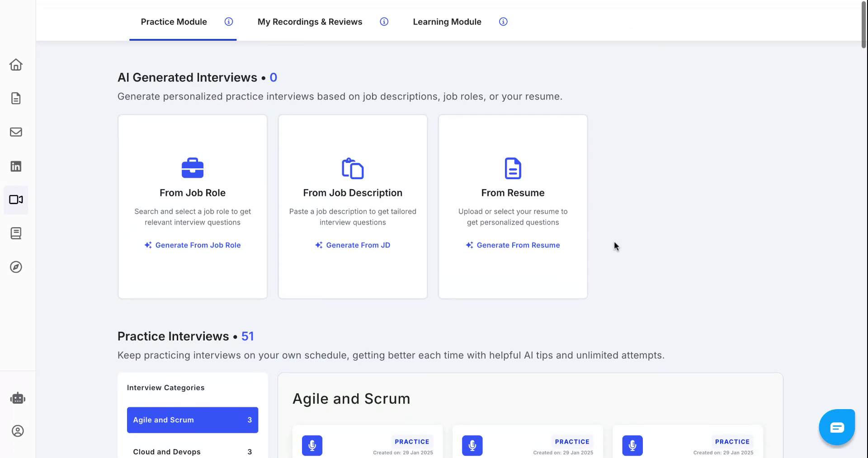Open the Home icon in sidebar
Image resolution: width=868 pixels, height=458 pixels.
tap(16, 65)
